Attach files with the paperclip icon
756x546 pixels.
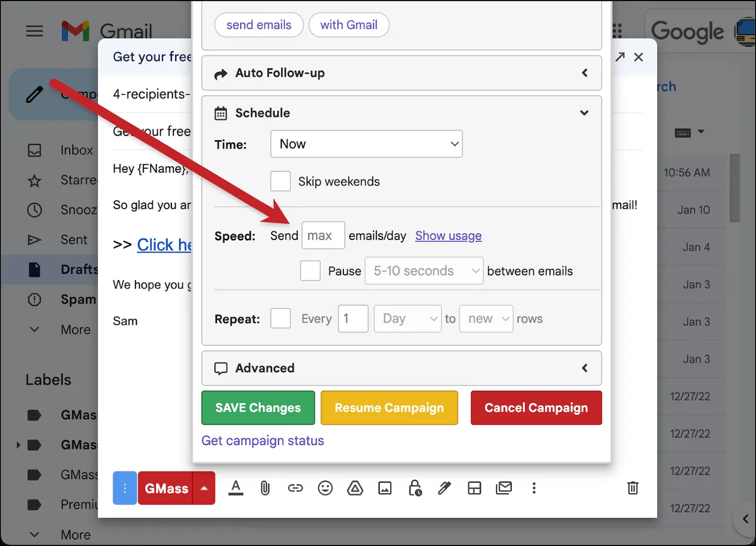[265, 488]
